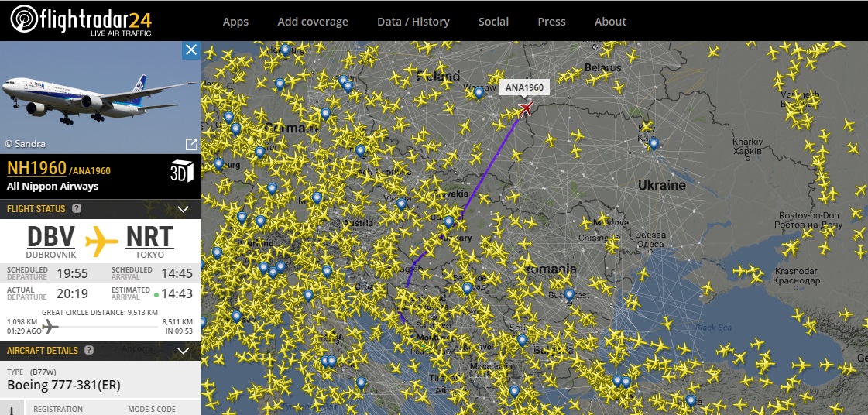Viewport: 868px width, 415px height.
Task: Open the Apps menu
Action: (x=235, y=22)
